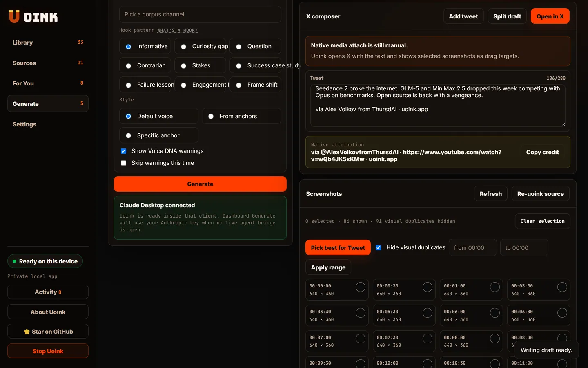The height and width of the screenshot is (368, 588).
Task: Click Open in X button
Action: (x=550, y=16)
